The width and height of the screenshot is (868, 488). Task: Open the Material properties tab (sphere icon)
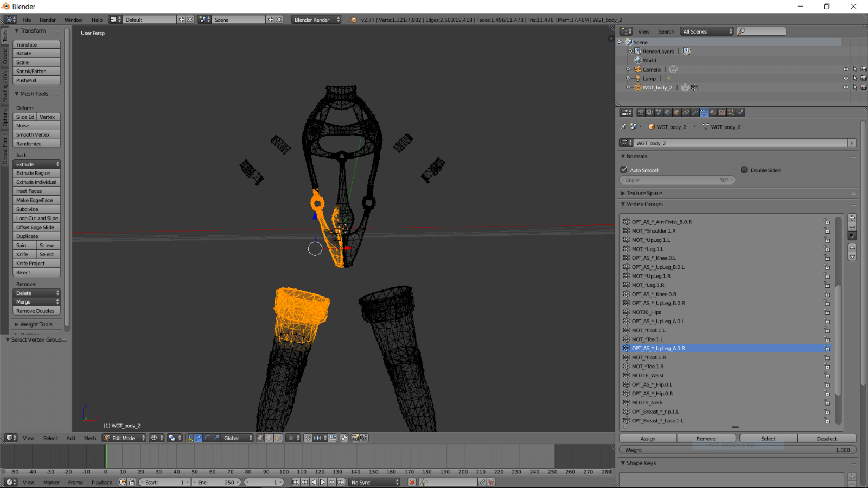click(712, 112)
